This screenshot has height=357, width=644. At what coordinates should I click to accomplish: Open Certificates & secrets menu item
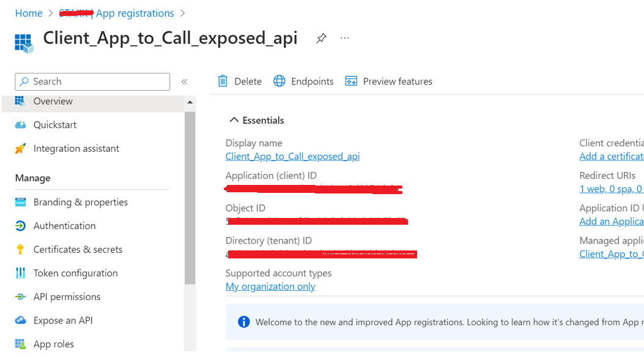click(x=78, y=249)
